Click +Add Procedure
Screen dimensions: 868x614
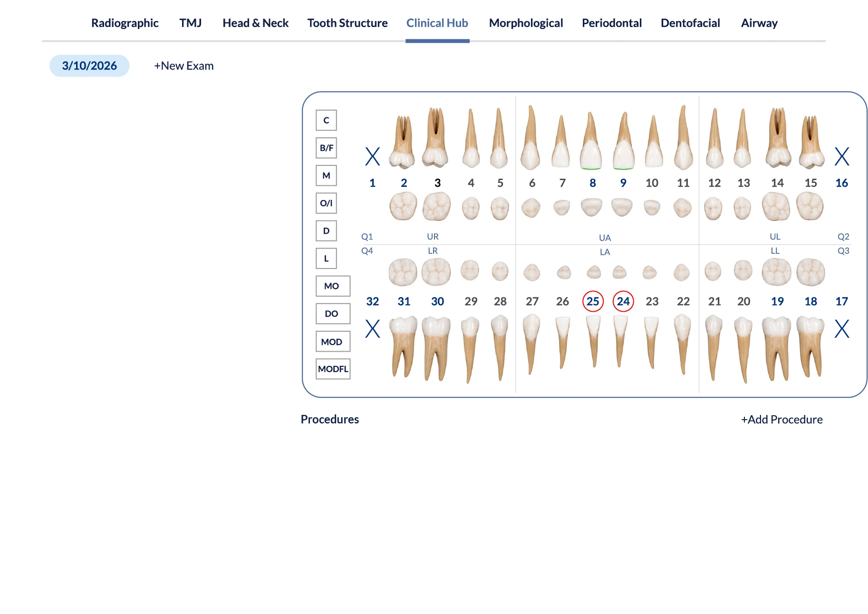coord(781,419)
